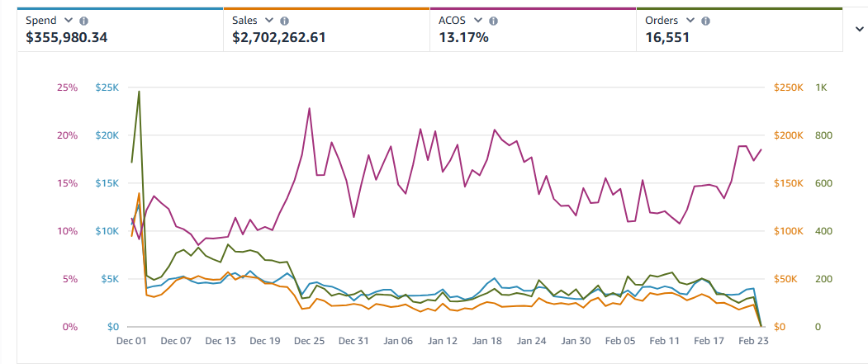
Task: Select the $355,980.34 Spend total
Action: pyautogui.click(x=67, y=37)
